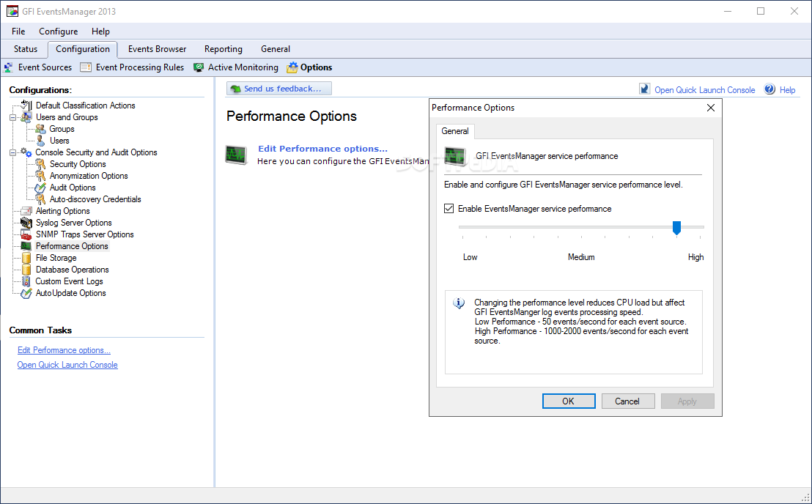
Task: Click the Console Security gears icon
Action: (x=26, y=152)
